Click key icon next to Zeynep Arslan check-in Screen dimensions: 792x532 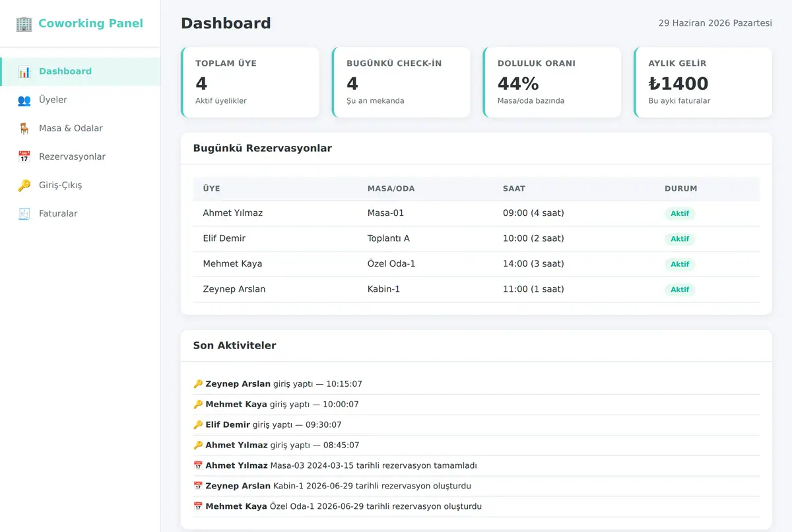pos(198,383)
